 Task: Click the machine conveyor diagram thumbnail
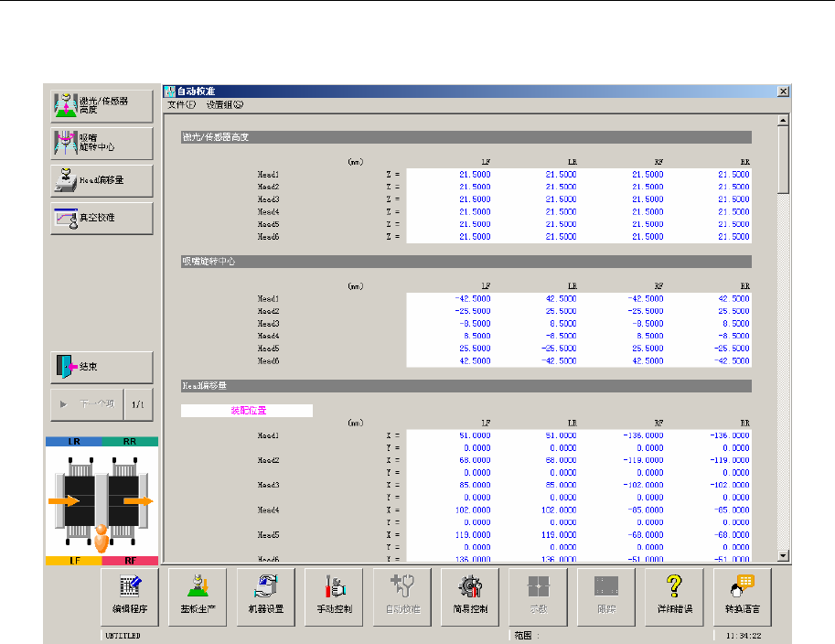point(102,500)
